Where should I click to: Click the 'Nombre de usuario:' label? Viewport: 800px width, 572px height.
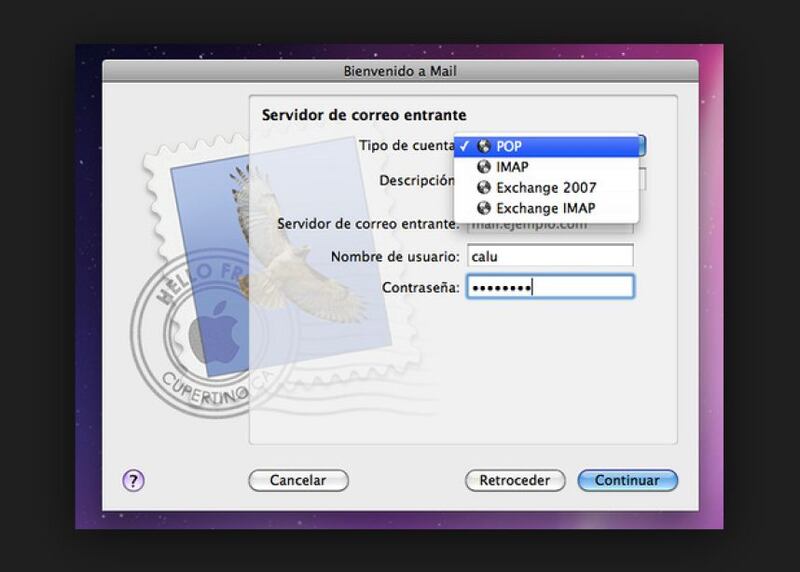pyautogui.click(x=395, y=256)
